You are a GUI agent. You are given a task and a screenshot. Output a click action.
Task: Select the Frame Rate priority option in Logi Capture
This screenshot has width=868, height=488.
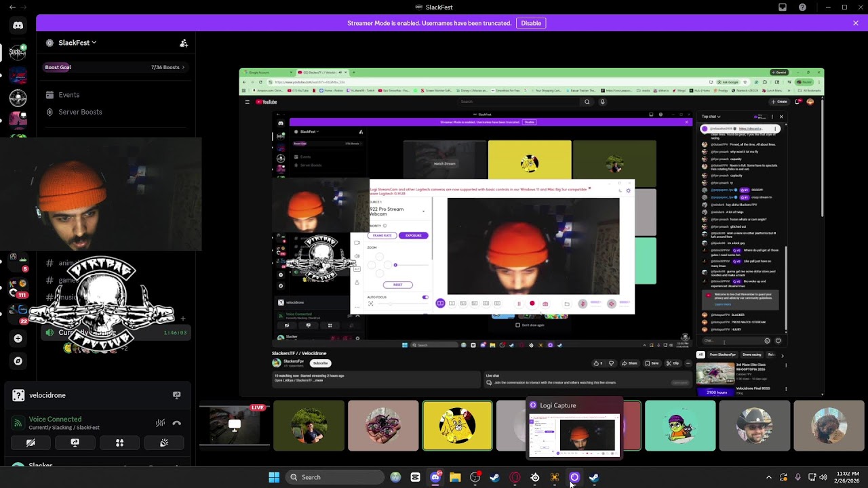click(x=382, y=235)
